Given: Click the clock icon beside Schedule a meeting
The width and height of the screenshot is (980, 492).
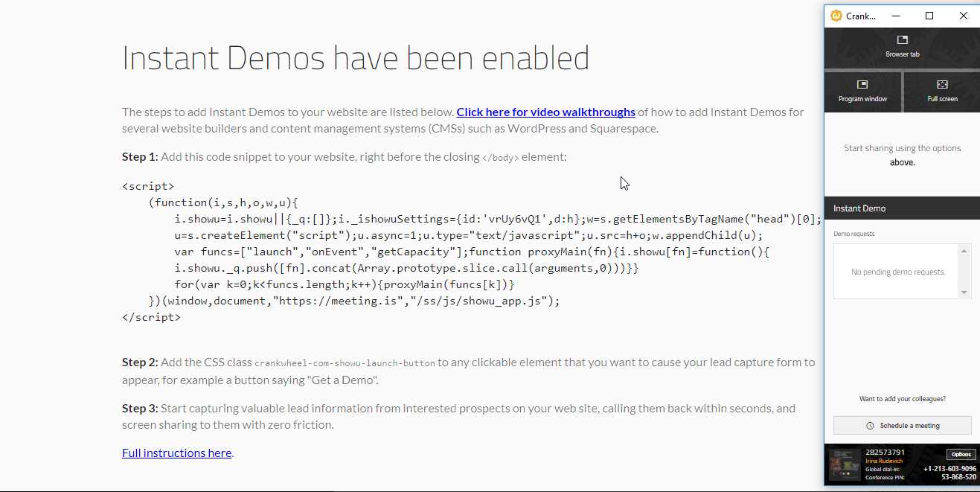Looking at the screenshot, I should (x=870, y=426).
